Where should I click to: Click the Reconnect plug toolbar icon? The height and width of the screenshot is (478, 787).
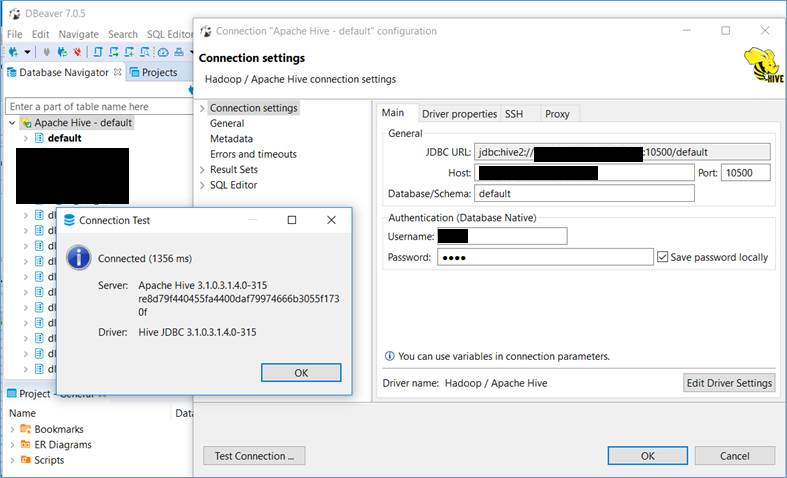point(62,52)
